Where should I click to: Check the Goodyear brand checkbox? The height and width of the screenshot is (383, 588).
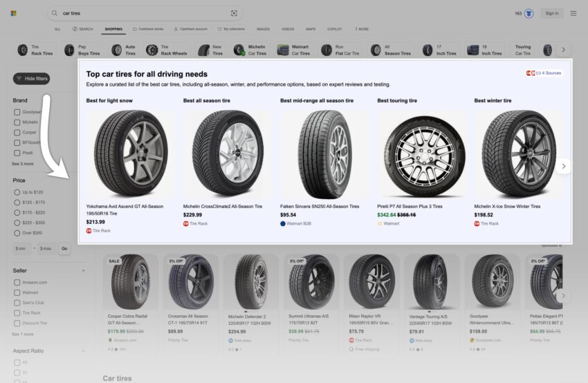17,112
